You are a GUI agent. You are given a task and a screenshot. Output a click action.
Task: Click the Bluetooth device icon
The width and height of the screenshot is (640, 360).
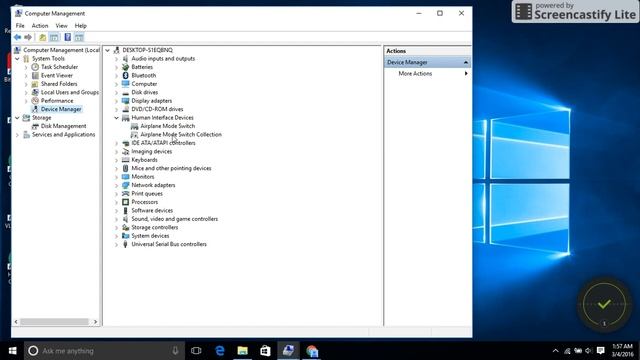click(125, 76)
